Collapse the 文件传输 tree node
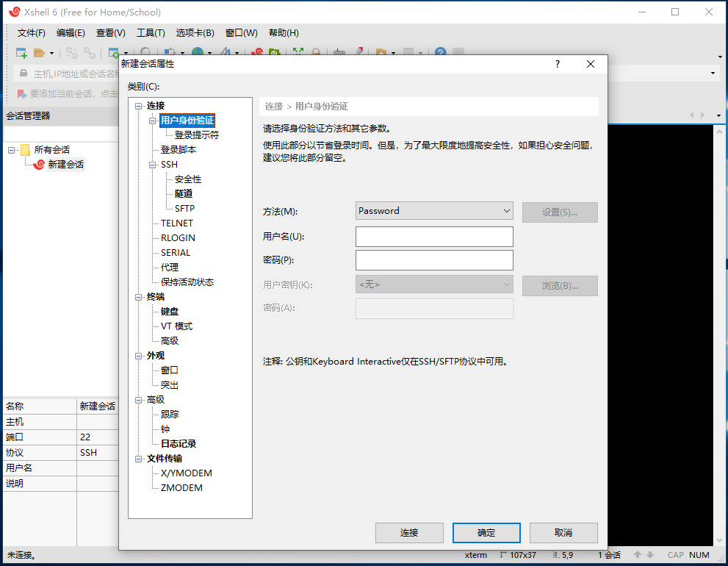Screen dimensions: 728x566 138,459
